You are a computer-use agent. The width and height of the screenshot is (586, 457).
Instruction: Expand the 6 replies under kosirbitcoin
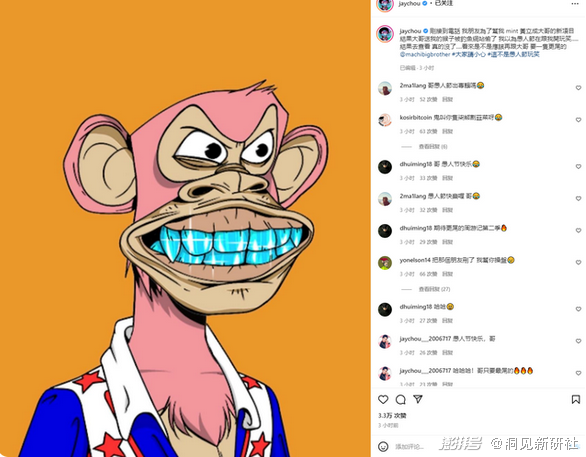433,146
